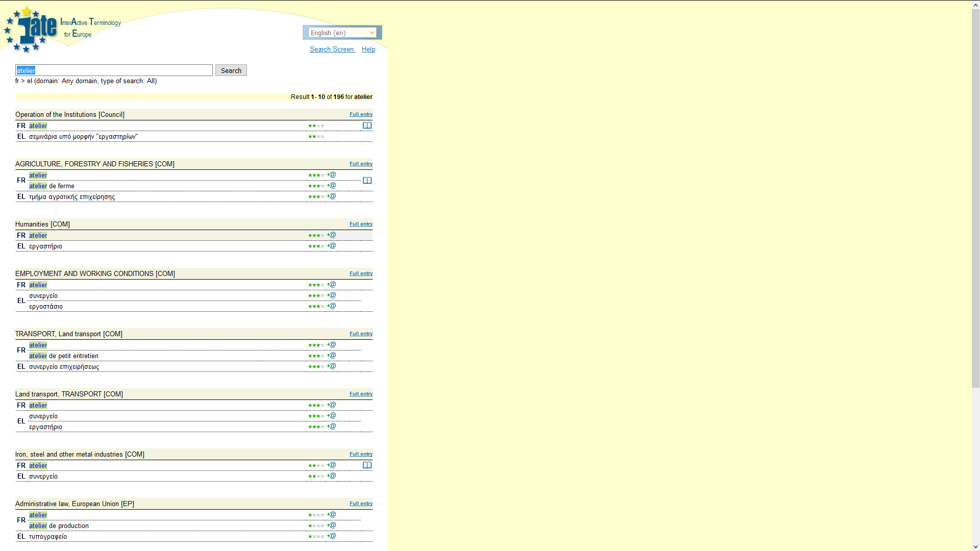980x551 pixels.
Task: Open Full entry for Agriculture, Forestry and Fisheries
Action: click(361, 164)
